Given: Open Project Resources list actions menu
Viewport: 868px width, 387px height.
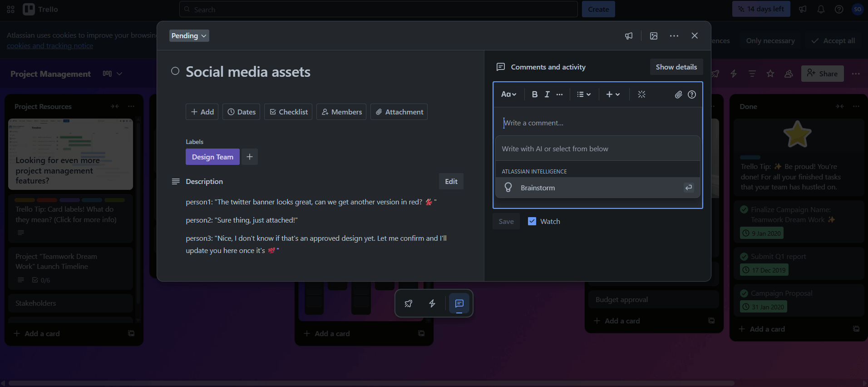Looking at the screenshot, I should tap(131, 106).
